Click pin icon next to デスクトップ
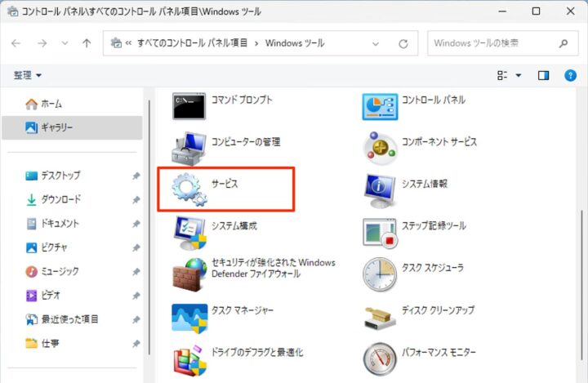This screenshot has height=383, width=588. [x=136, y=176]
